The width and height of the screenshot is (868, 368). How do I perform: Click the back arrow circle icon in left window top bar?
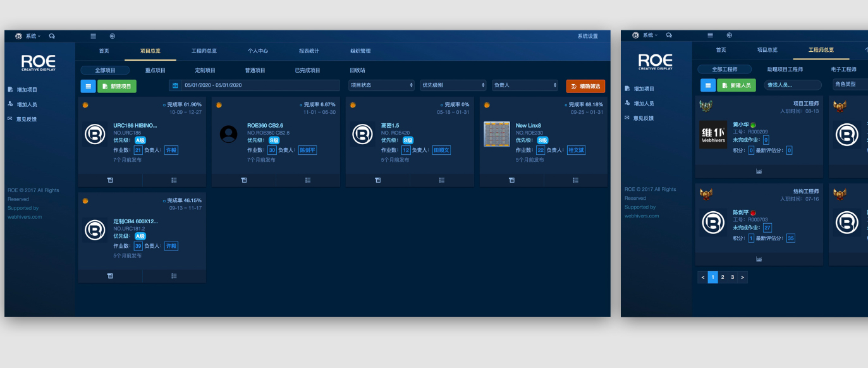112,36
